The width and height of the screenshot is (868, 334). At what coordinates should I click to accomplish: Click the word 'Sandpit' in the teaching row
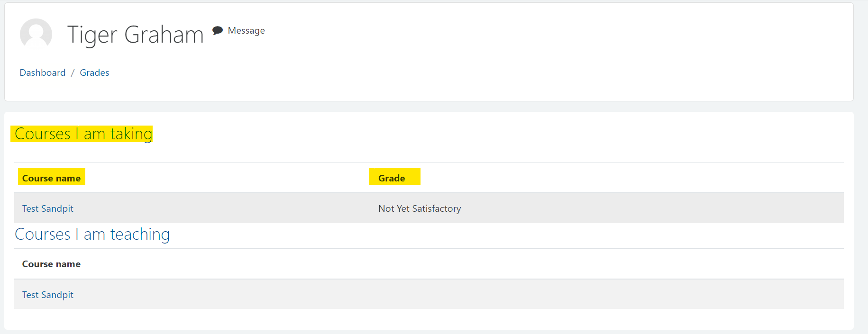click(x=57, y=295)
